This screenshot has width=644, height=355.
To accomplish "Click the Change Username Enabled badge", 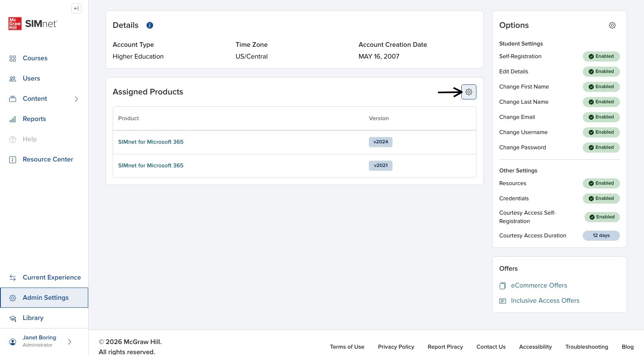I will [x=601, y=132].
